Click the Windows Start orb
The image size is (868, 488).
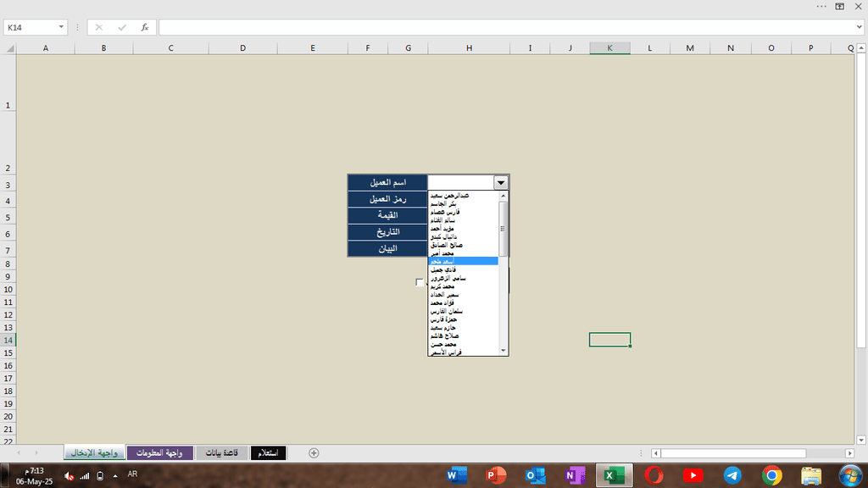pos(850,476)
